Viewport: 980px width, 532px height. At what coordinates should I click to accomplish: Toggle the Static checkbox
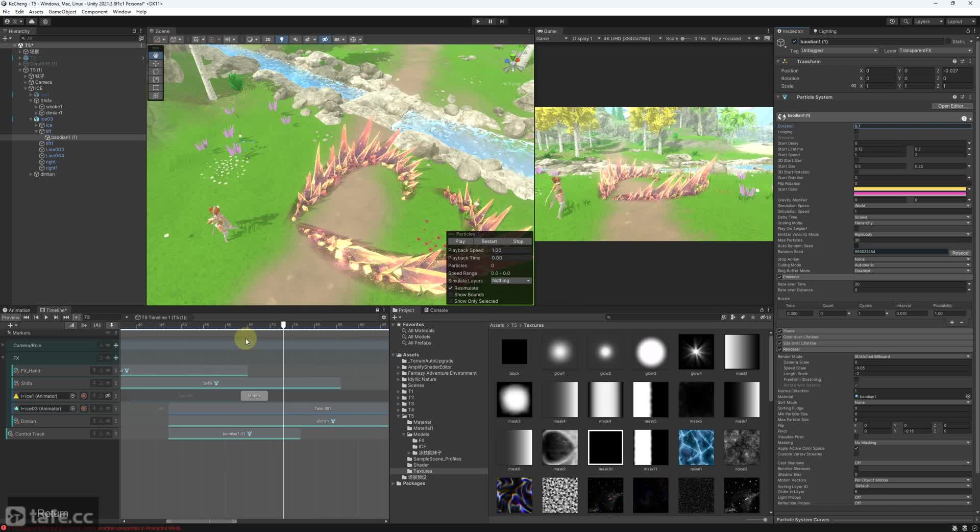click(949, 41)
